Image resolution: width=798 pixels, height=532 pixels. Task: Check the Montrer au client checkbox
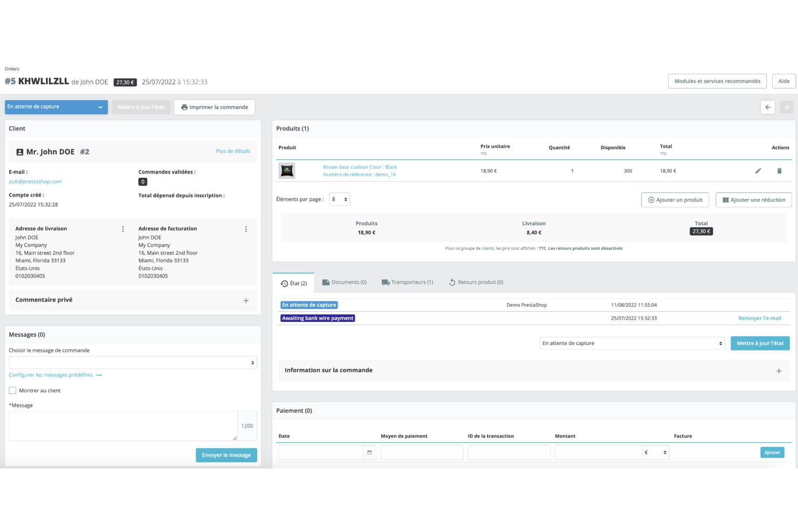(12, 390)
